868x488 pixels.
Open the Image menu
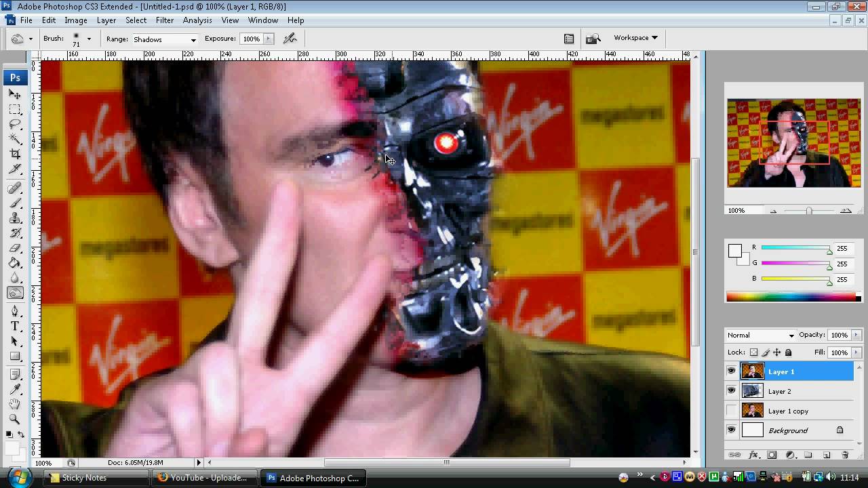tap(76, 20)
